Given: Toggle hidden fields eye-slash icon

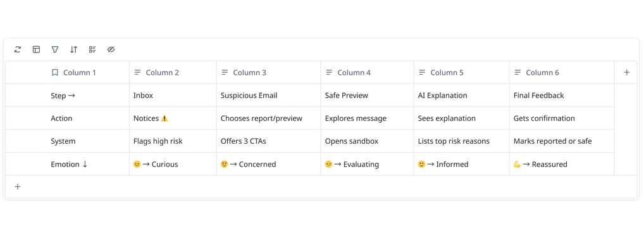Looking at the screenshot, I should point(111,49).
